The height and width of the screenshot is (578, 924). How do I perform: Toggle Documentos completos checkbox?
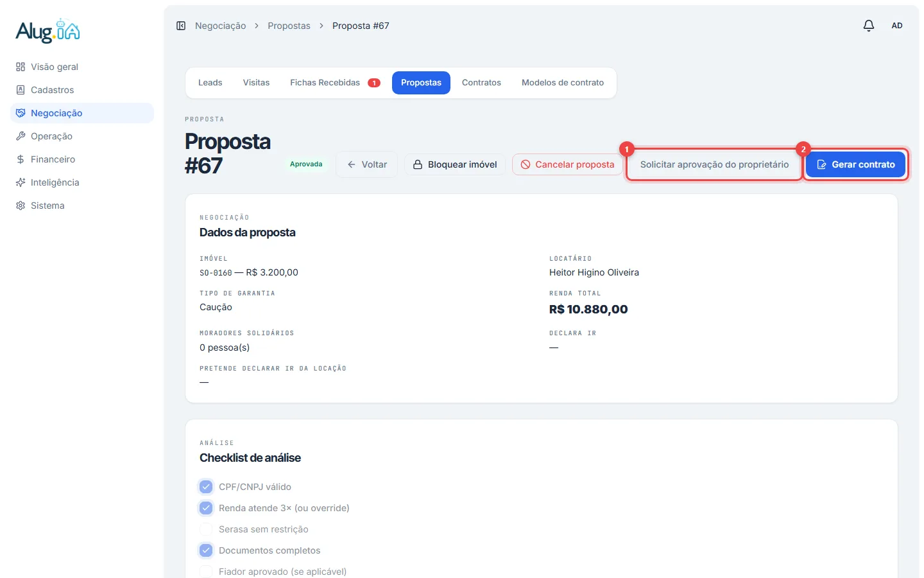[206, 550]
